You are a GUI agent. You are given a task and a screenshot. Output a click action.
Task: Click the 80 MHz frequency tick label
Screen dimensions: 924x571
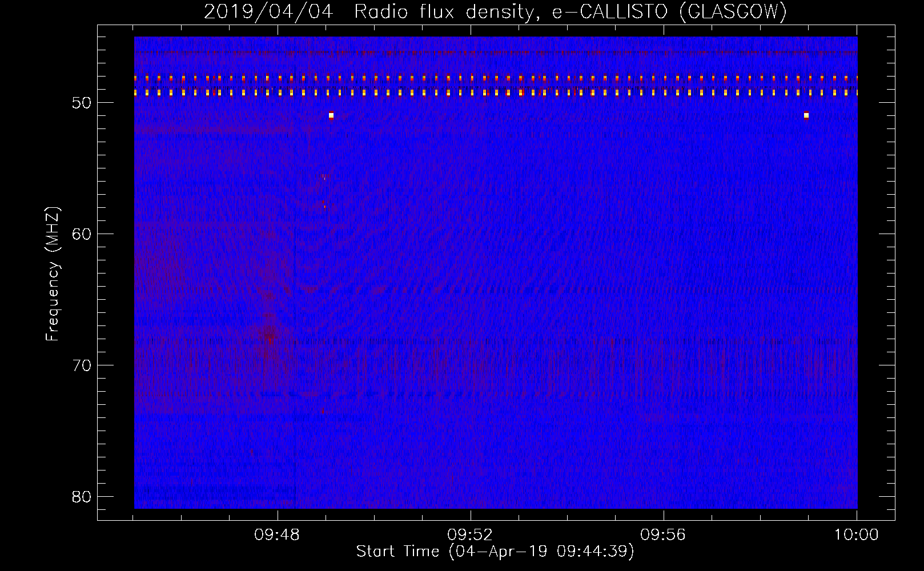pos(82,497)
